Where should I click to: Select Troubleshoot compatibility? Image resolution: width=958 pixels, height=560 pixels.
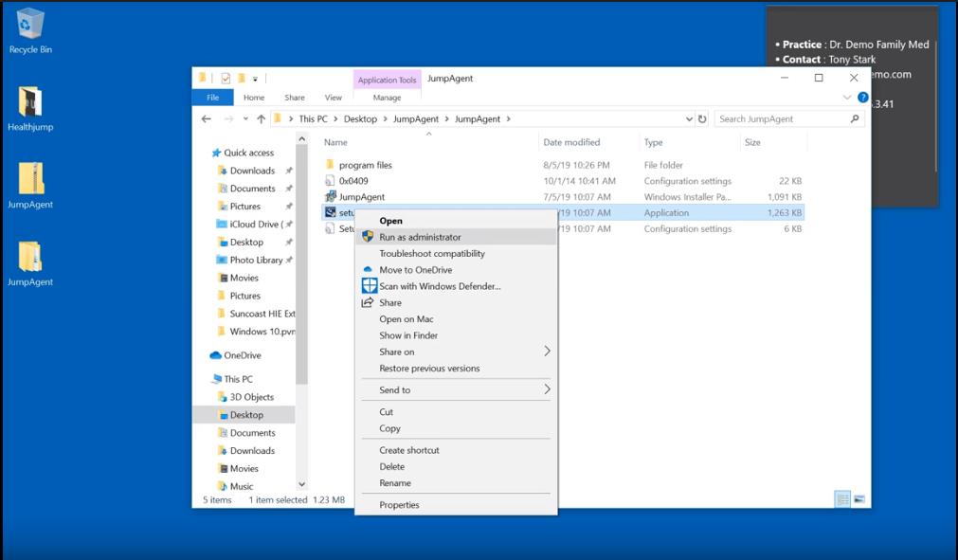[432, 253]
